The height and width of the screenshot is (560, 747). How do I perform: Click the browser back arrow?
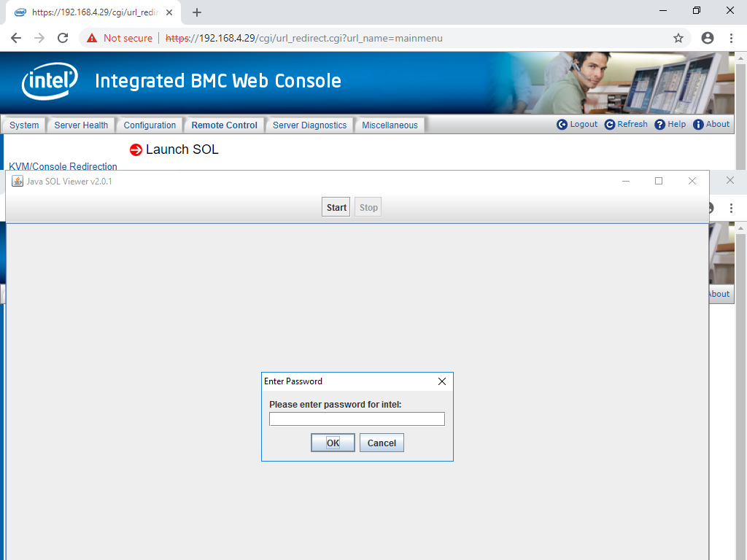pyautogui.click(x=16, y=38)
